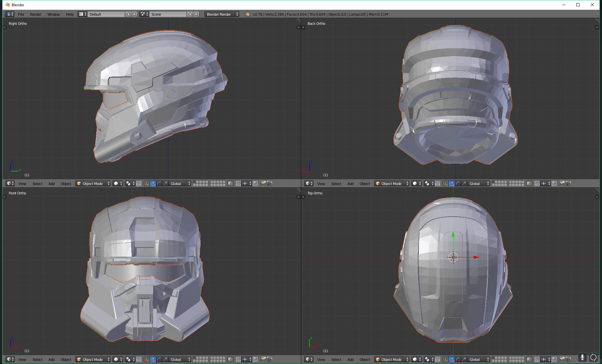This screenshot has height=364, width=602.
Task: Open viewport shading selector in Back Ortho viewport
Action: coord(416,183)
